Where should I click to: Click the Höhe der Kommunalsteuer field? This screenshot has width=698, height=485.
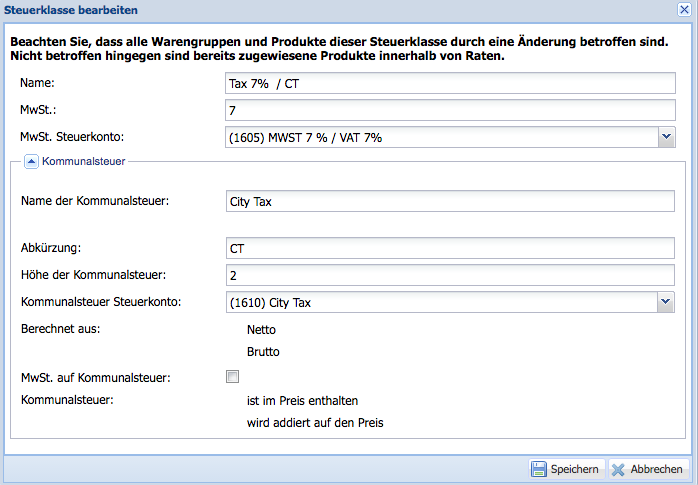(x=452, y=274)
